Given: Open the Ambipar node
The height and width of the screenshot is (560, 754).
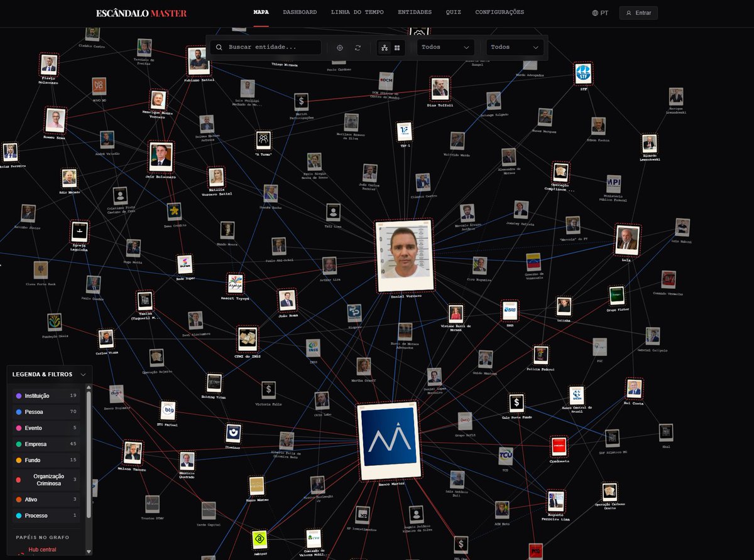Looking at the screenshot, I should [260, 541].
